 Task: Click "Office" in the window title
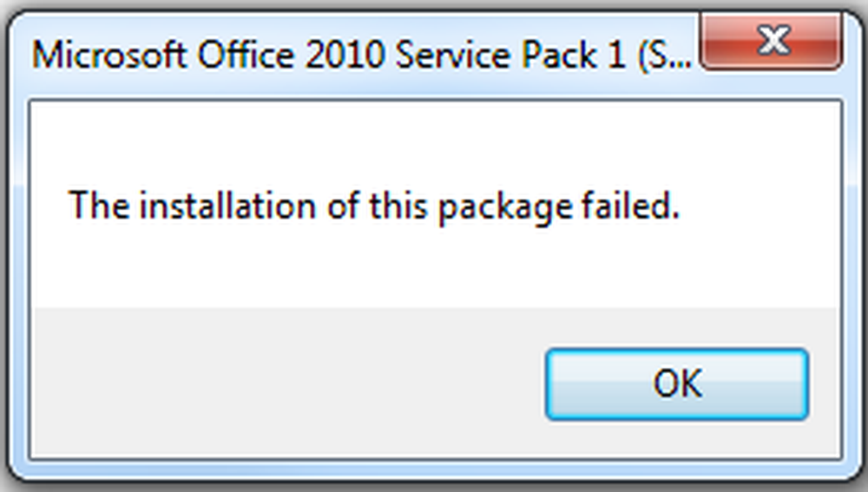(x=246, y=55)
